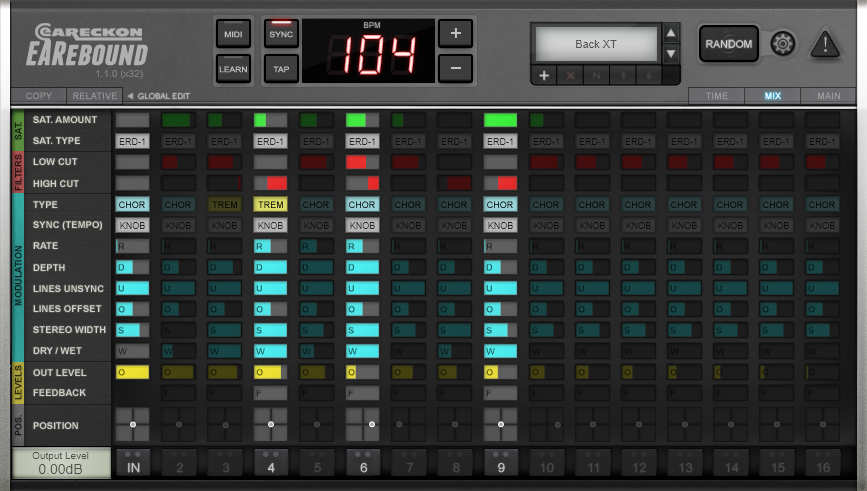Select next preset with down arrow
The width and height of the screenshot is (867, 491).
pyautogui.click(x=671, y=54)
